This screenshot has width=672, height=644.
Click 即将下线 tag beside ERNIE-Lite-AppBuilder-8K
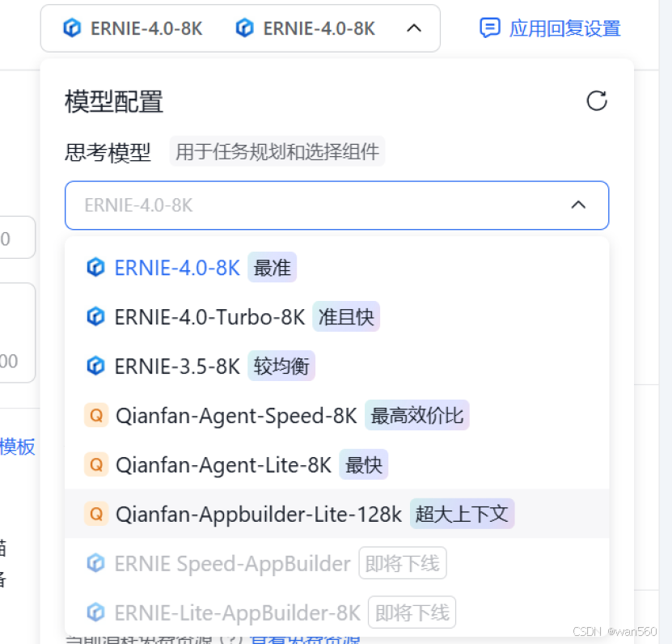pos(412,612)
